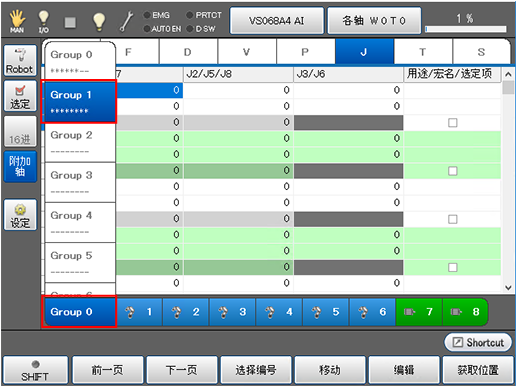The image size is (516, 386).
Task: Select green extended axis 7 button
Action: click(x=419, y=312)
